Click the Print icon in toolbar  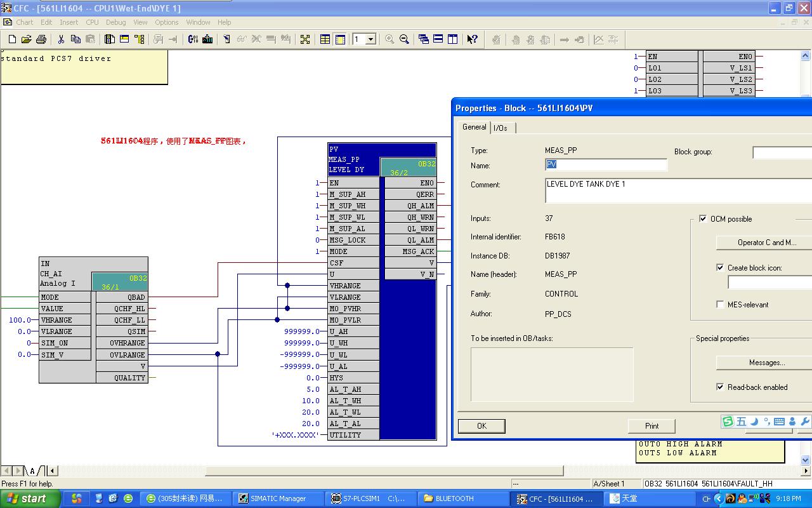point(41,39)
